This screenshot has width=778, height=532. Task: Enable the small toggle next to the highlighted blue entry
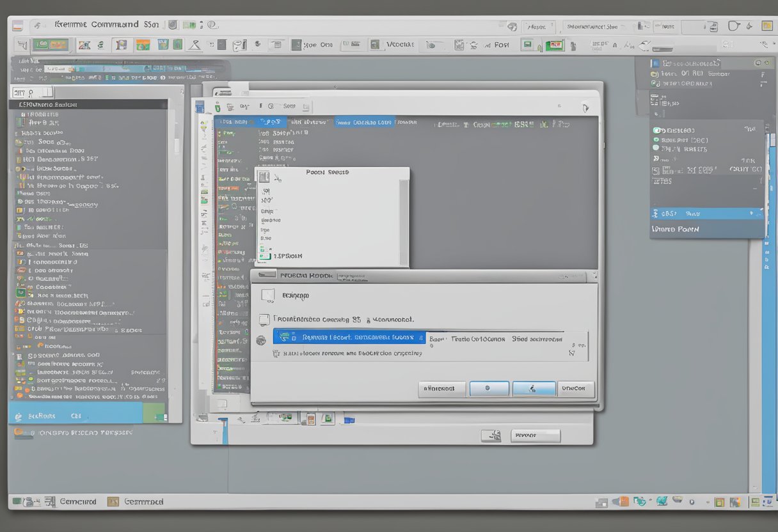[751, 213]
